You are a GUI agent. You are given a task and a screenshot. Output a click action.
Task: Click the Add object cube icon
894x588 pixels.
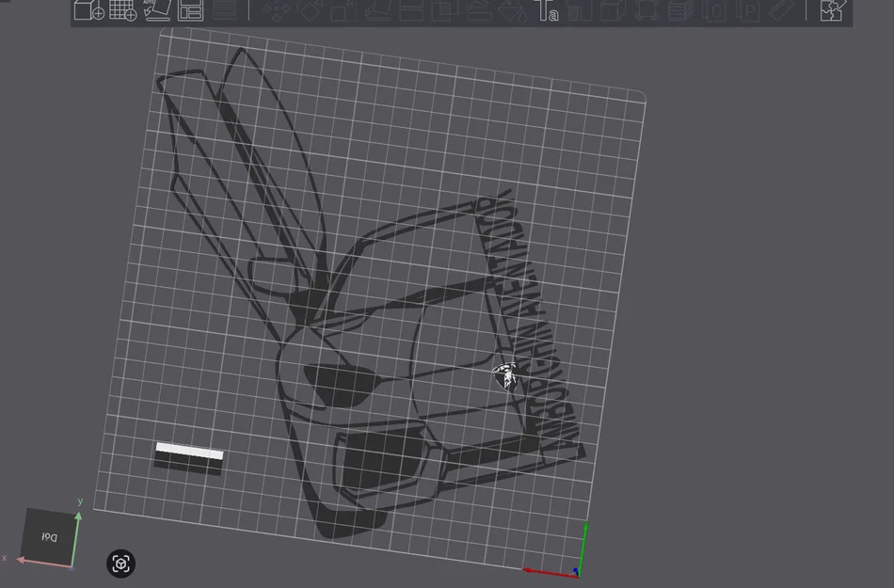tap(89, 9)
